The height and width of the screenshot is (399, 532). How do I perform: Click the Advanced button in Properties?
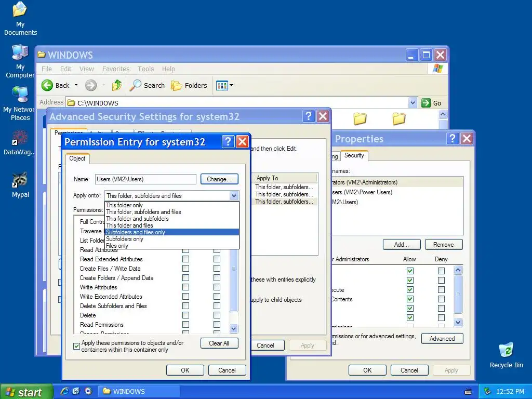pos(442,339)
